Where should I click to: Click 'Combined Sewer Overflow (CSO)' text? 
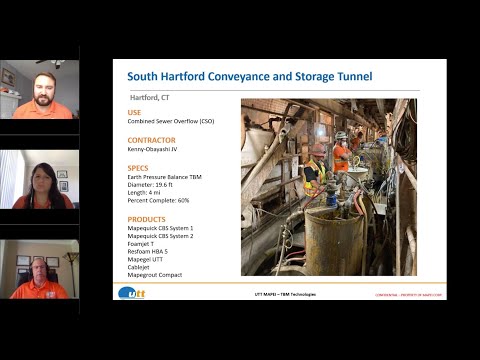(171, 121)
